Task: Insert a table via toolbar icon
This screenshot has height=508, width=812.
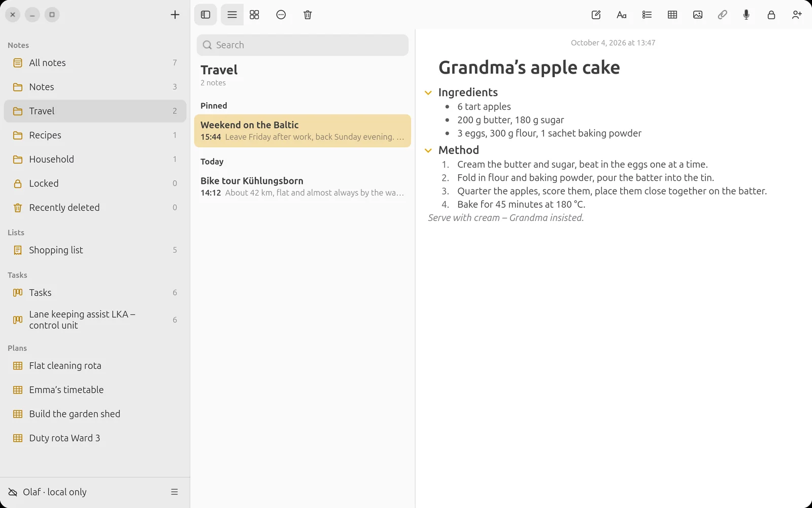Action: (x=672, y=15)
